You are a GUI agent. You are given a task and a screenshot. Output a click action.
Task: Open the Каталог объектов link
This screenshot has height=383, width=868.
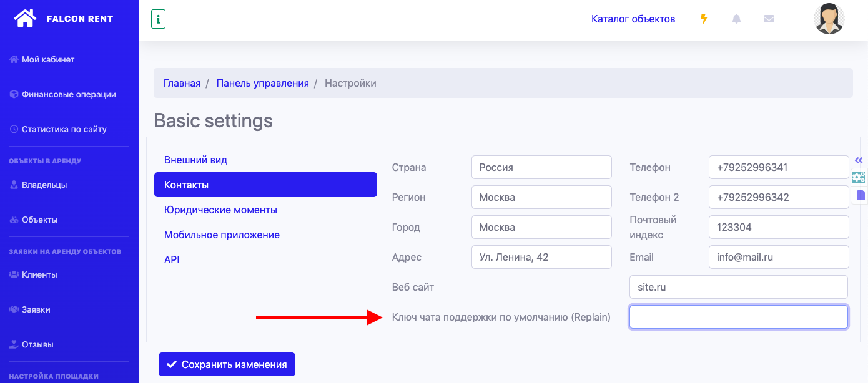633,19
